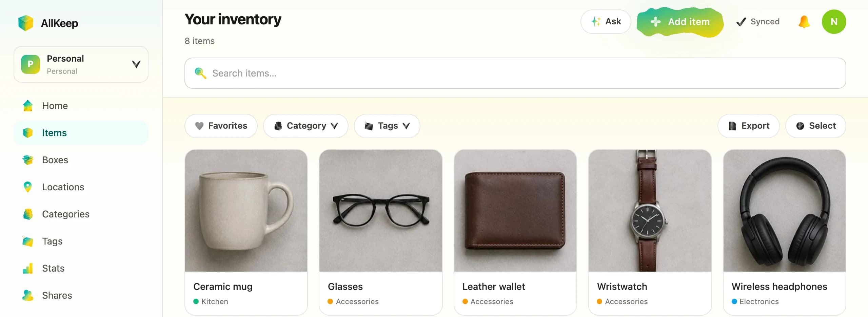Open Shares people icon in sidebar
The height and width of the screenshot is (317, 868).
28,295
